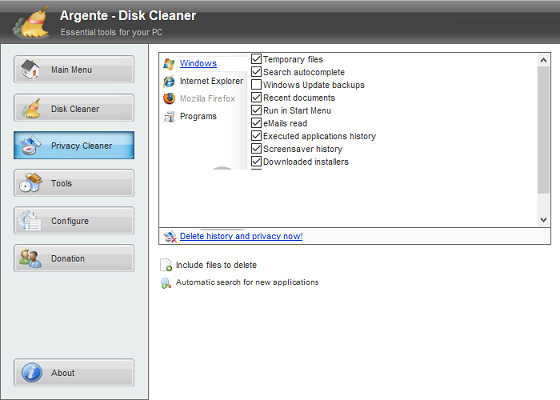The width and height of the screenshot is (560, 400).
Task: Toggle the Screensaver history checkbox
Action: (256, 149)
